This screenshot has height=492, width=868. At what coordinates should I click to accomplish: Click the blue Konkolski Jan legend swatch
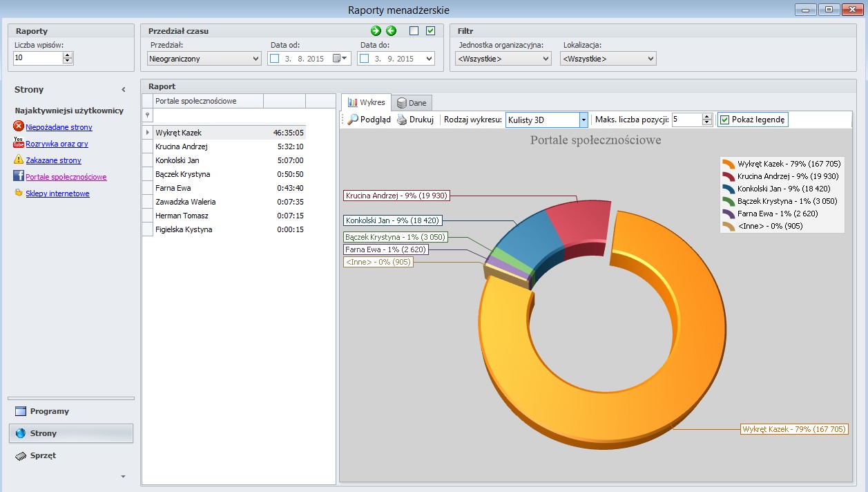[x=729, y=189]
